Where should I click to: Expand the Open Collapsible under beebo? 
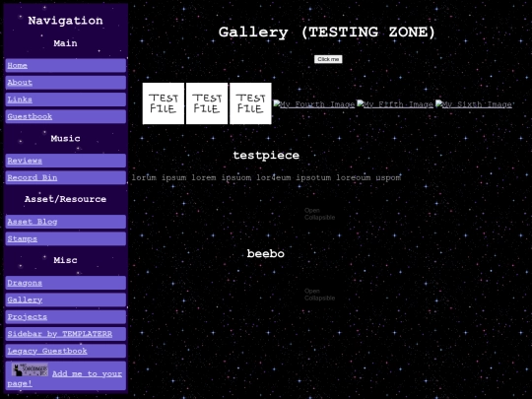pyautogui.click(x=319, y=295)
